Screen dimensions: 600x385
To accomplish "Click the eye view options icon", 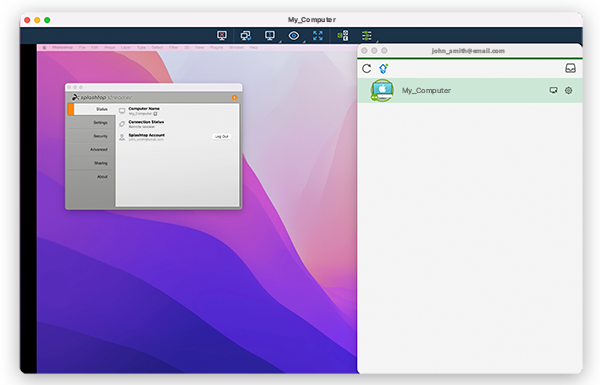I will click(x=294, y=36).
